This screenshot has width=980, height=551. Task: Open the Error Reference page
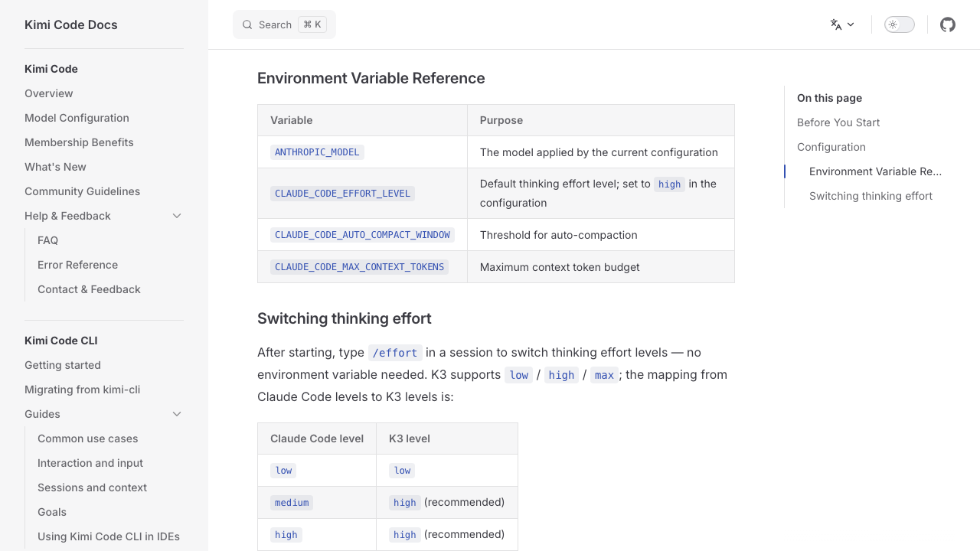[x=77, y=265]
